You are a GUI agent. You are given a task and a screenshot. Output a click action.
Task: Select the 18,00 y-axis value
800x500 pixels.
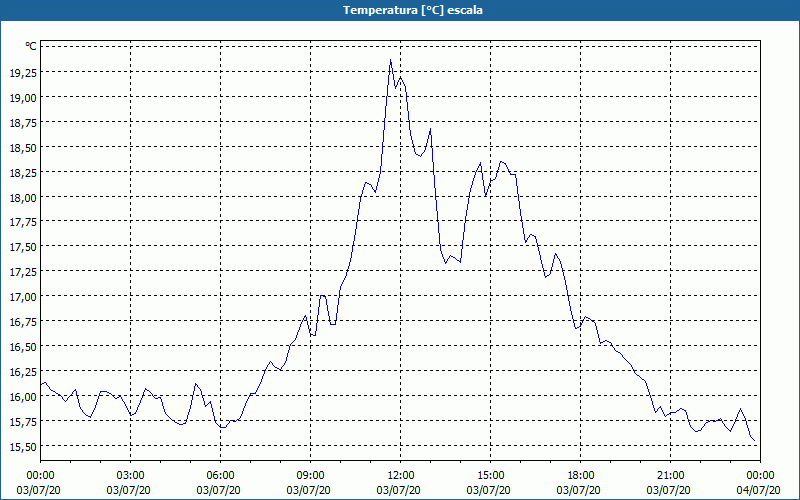click(x=23, y=197)
